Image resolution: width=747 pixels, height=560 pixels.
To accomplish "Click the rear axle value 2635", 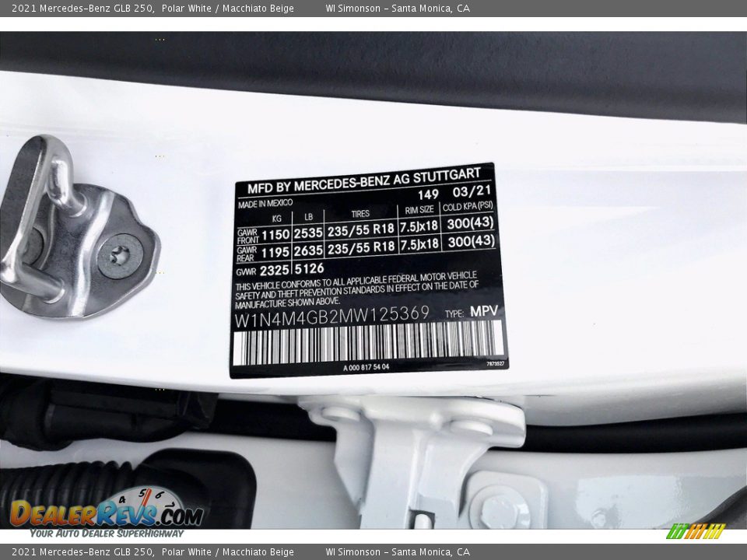I will click(x=308, y=250).
